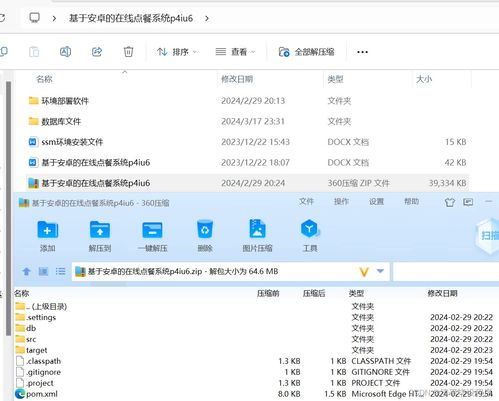
Task: Click the Explorer toolbar paste icon
Action: [x=34, y=52]
